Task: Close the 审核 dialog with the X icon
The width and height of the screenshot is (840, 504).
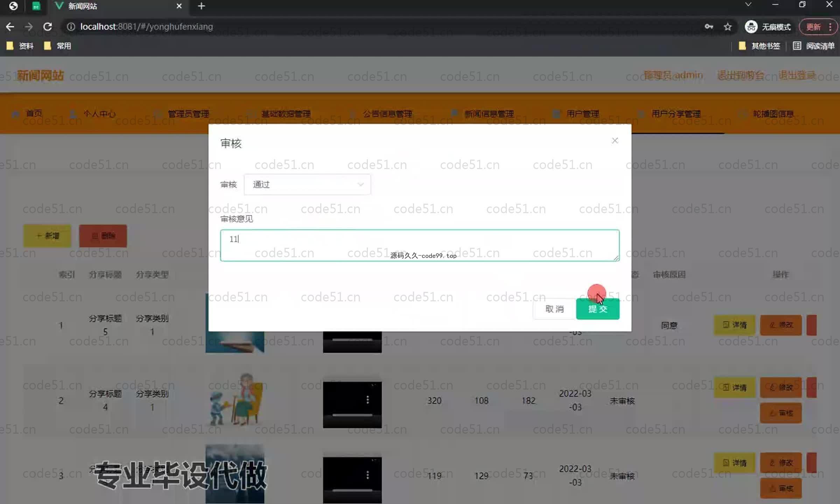Action: [615, 141]
